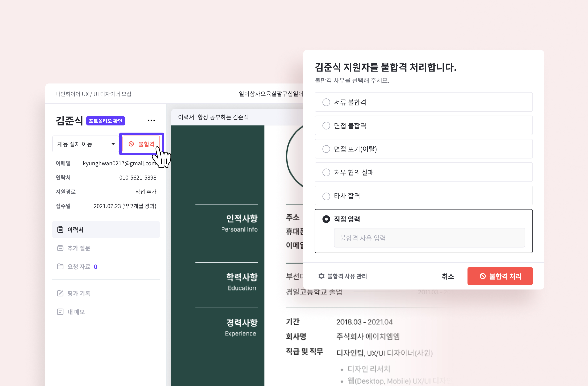Image resolution: width=588 pixels, height=386 pixels.
Task: Open the 요청 자료 tab
Action: click(x=106, y=267)
